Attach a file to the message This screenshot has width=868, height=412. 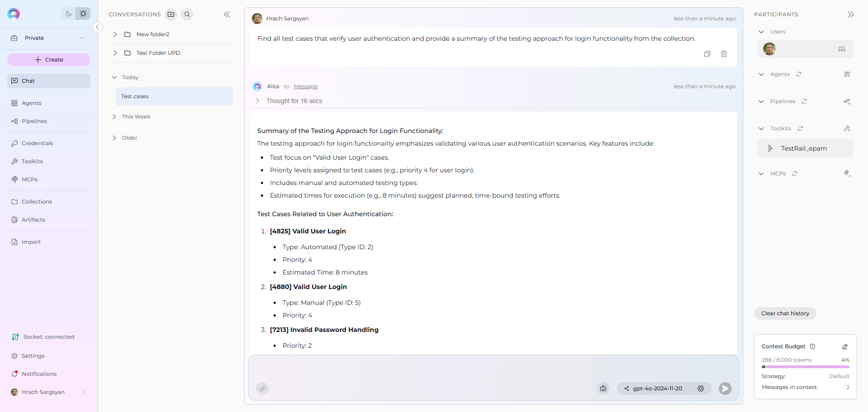[262, 388]
